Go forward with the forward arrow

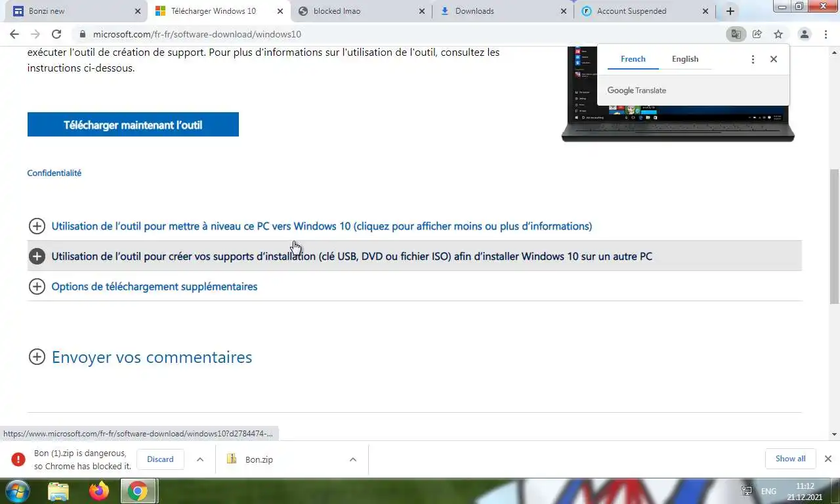35,34
